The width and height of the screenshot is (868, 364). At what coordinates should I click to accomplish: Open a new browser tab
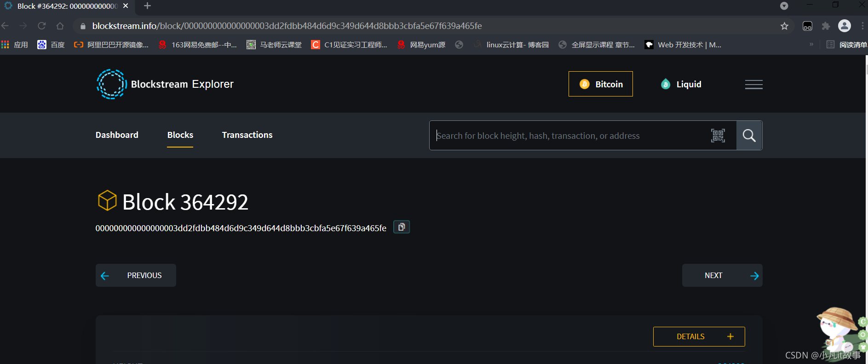click(147, 6)
